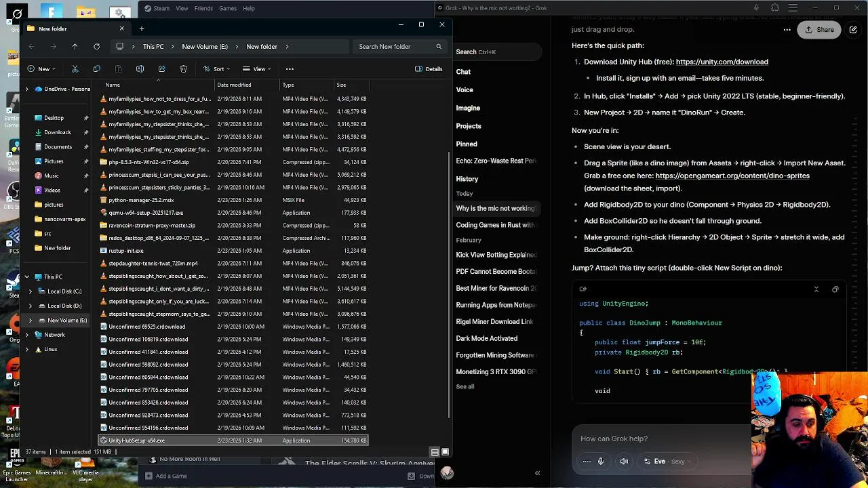Open Grok conversation more-options ellipsis
868x488 pixels.
pyautogui.click(x=787, y=30)
